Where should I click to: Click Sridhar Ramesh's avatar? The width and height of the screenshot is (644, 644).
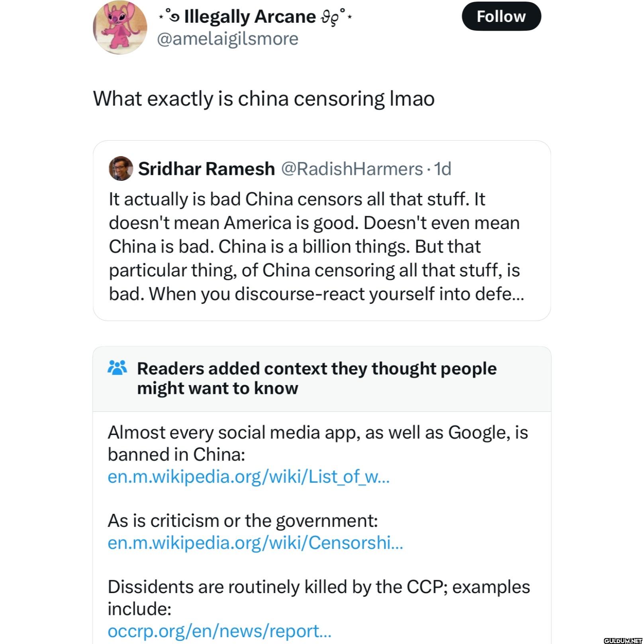(121, 168)
